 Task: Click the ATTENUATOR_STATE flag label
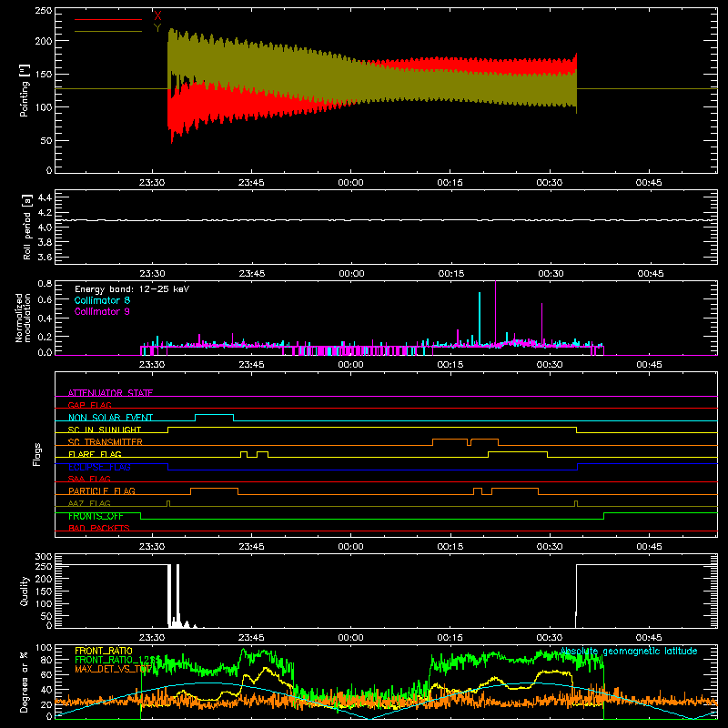coord(110,393)
